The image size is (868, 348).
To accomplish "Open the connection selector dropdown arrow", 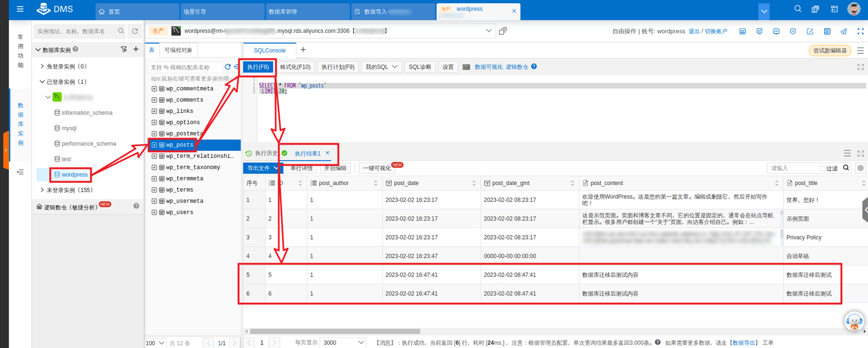I will [488, 31].
